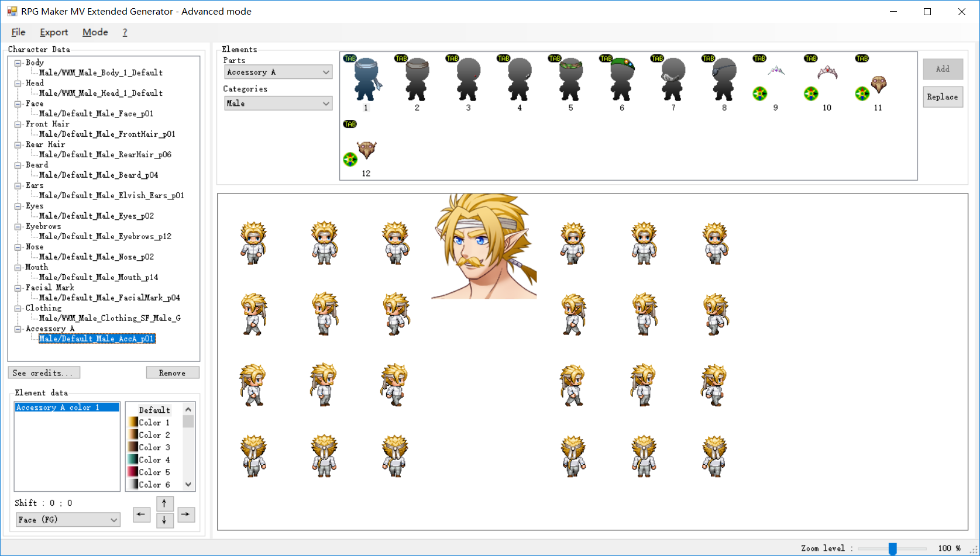Open the Mode menu
Image resolution: width=980 pixels, height=556 pixels.
pos(95,32)
